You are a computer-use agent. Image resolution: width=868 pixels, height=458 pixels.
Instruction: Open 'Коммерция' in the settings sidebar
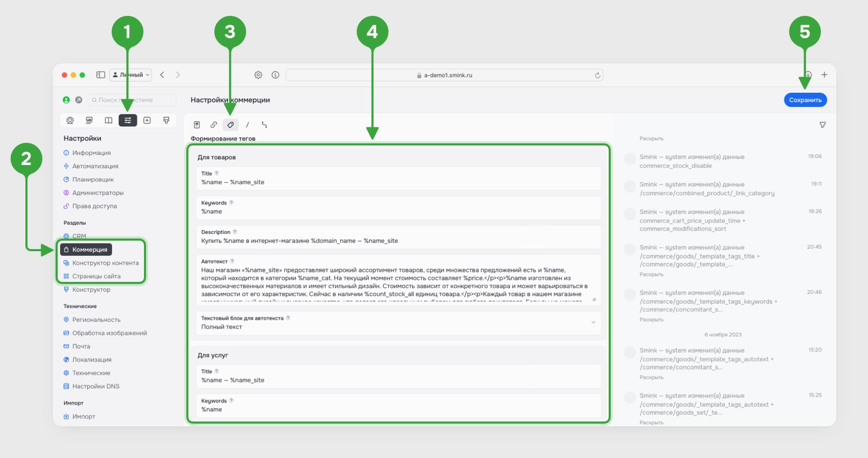point(89,250)
